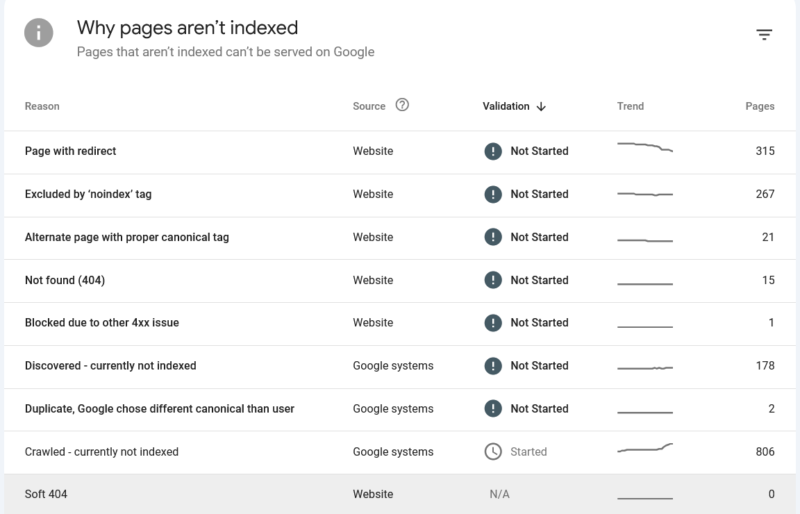Click Google systems source in Discovered row
Image resolution: width=800 pixels, height=514 pixels.
tap(393, 366)
